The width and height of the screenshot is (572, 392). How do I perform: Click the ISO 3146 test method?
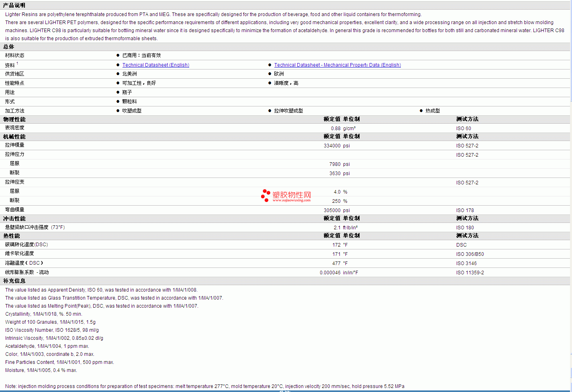tap(466, 263)
